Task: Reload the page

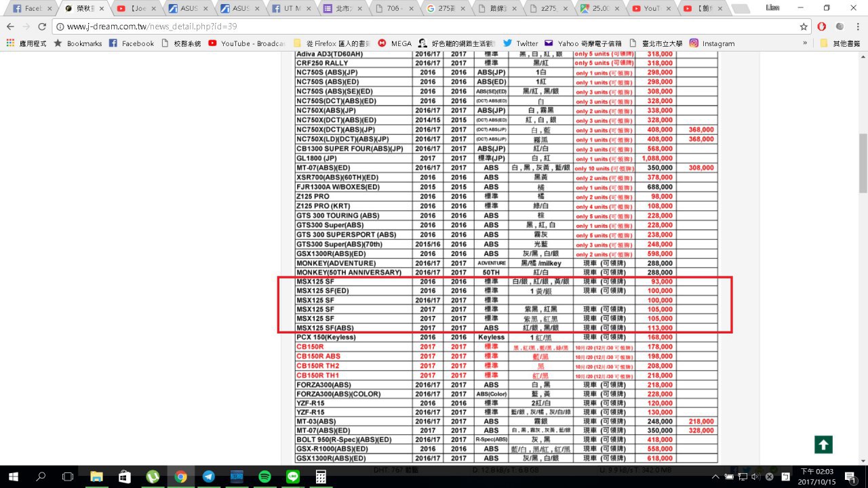Action: tap(42, 26)
